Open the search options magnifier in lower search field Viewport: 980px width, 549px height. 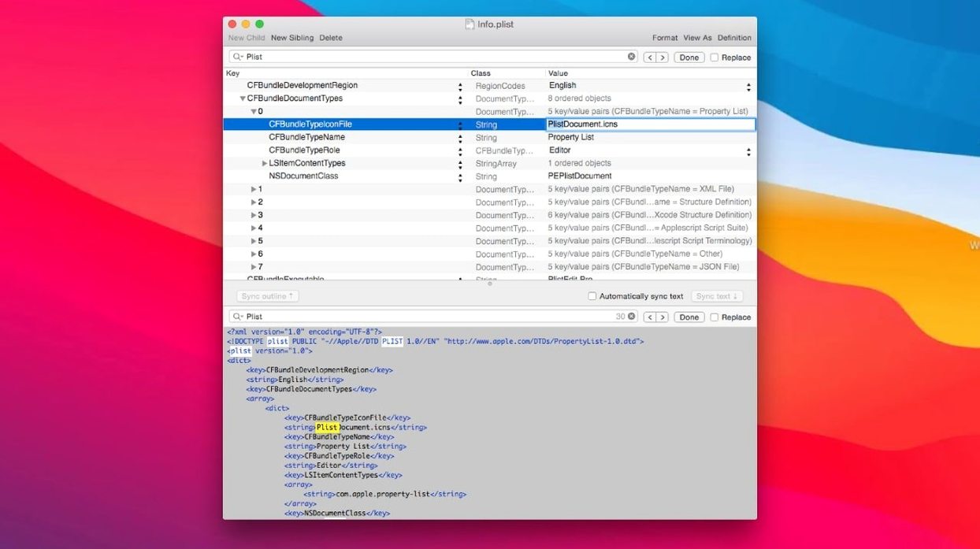click(237, 317)
